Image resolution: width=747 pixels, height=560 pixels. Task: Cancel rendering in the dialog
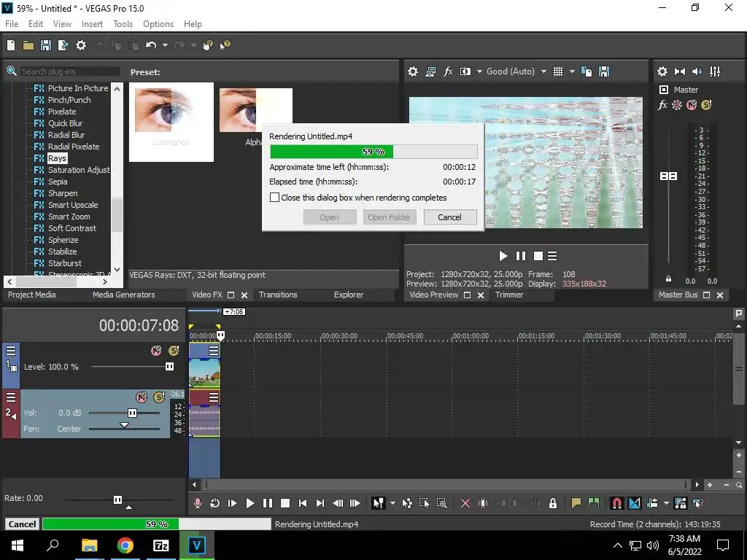coord(449,217)
